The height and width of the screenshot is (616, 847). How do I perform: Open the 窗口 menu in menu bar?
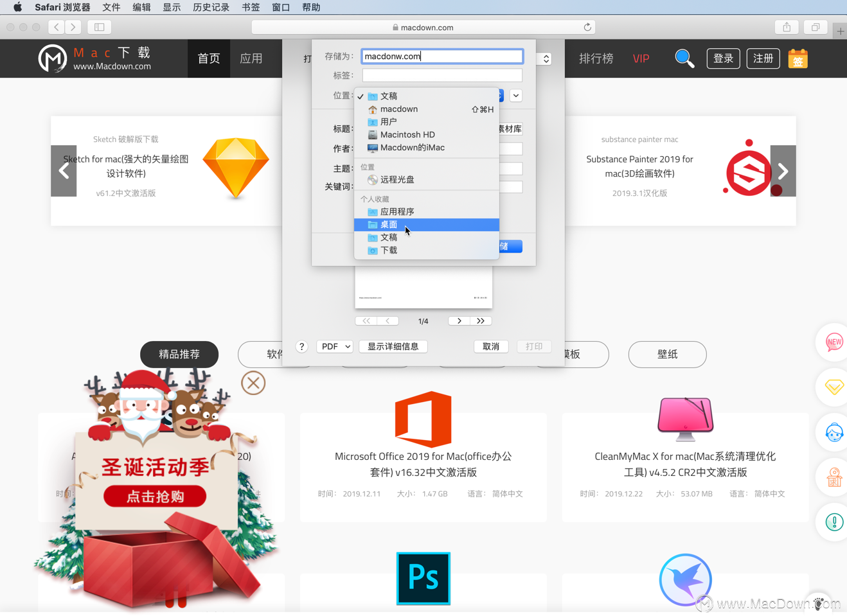pyautogui.click(x=281, y=7)
